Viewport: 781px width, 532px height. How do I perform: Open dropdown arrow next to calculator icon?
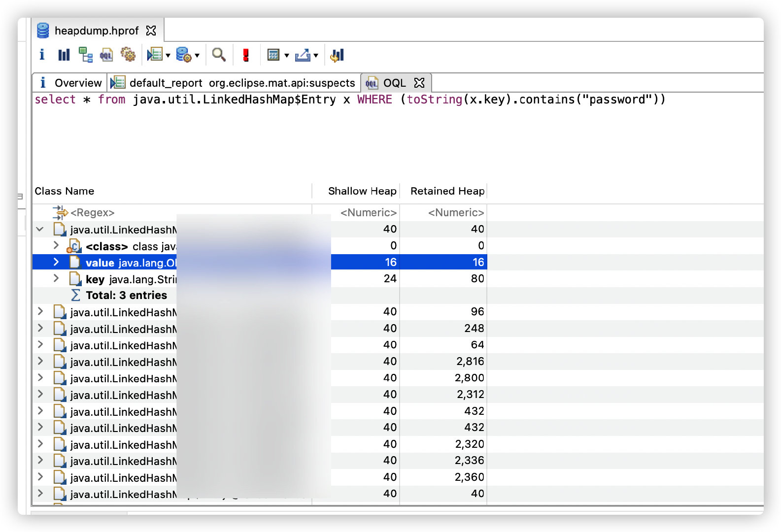(x=287, y=55)
